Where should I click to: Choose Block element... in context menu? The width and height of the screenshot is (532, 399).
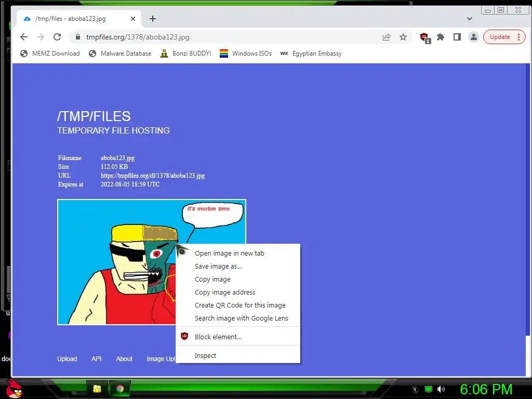(x=238, y=337)
